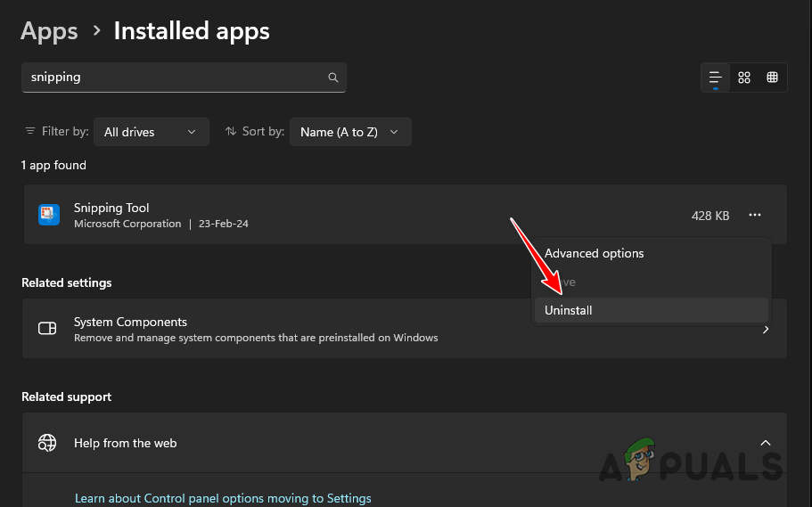812x507 pixels.
Task: Click the Snipping Tool app icon
Action: click(49, 215)
